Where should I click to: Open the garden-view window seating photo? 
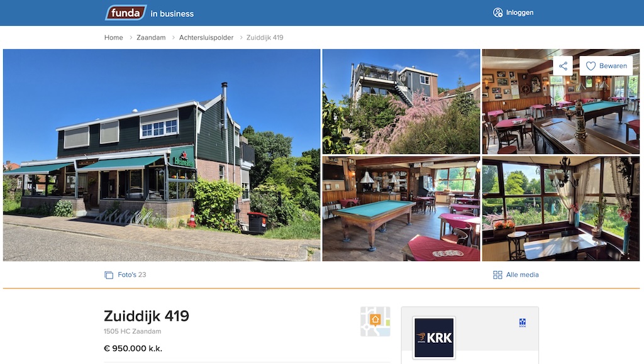click(561, 209)
